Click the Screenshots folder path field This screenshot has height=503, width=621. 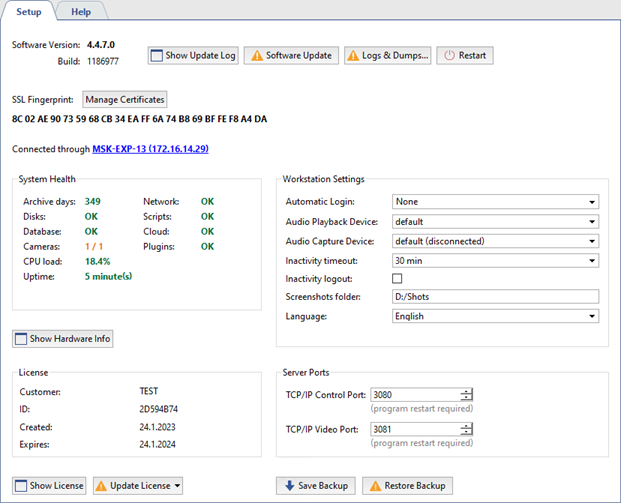[495, 297]
